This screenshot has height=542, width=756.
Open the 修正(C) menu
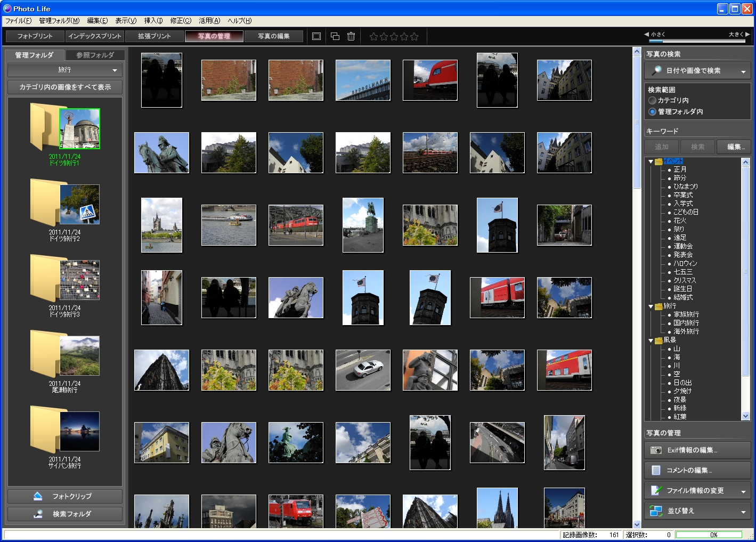point(181,21)
